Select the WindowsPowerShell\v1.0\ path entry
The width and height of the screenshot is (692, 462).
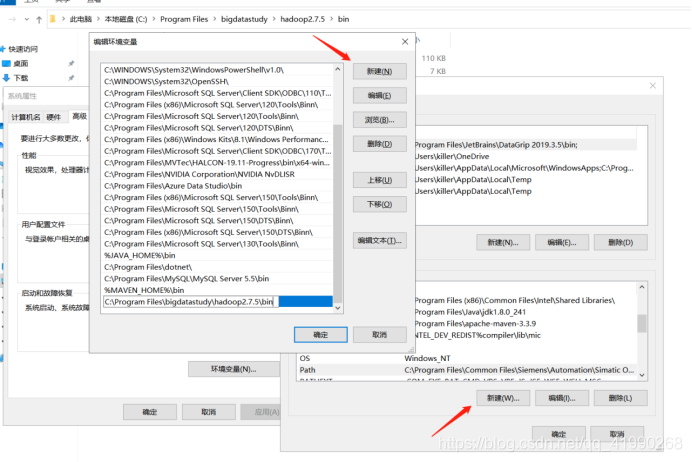(218, 70)
